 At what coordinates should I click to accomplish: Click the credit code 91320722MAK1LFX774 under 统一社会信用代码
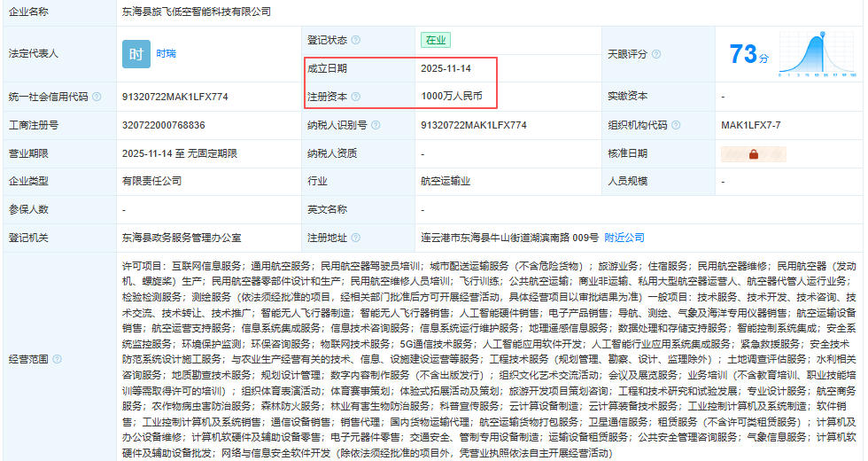pos(174,97)
